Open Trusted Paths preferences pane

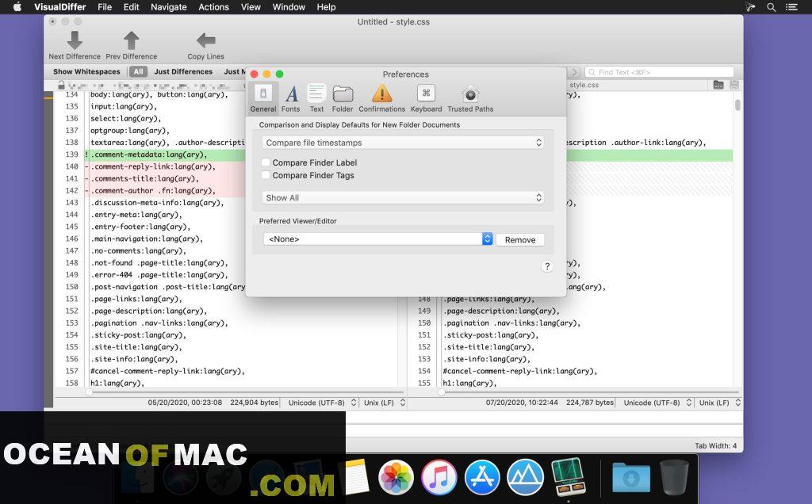pos(470,97)
